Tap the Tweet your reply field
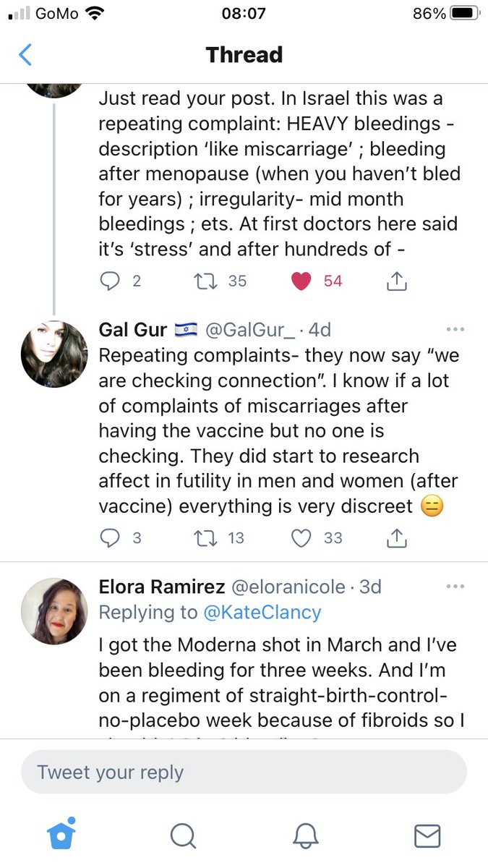 coord(244,772)
